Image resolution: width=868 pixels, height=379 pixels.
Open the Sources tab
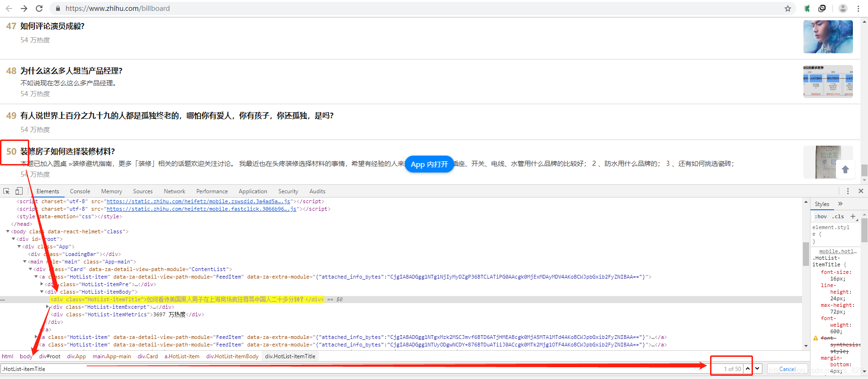pos(143,191)
